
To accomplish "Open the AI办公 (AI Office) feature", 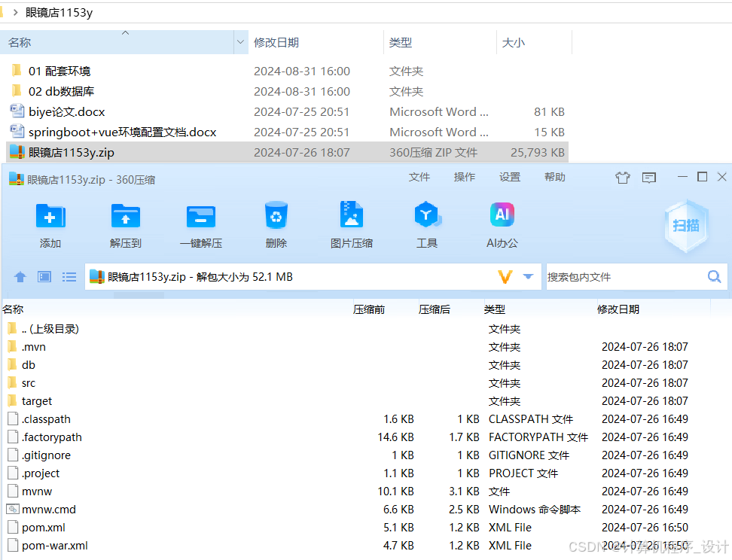I will coord(502,224).
